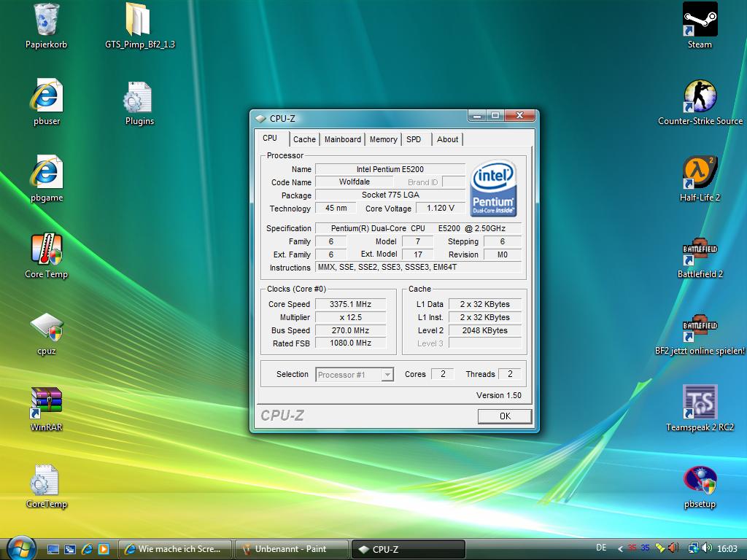
Task: Click the 16:03 taskbar clock
Action: point(727,548)
